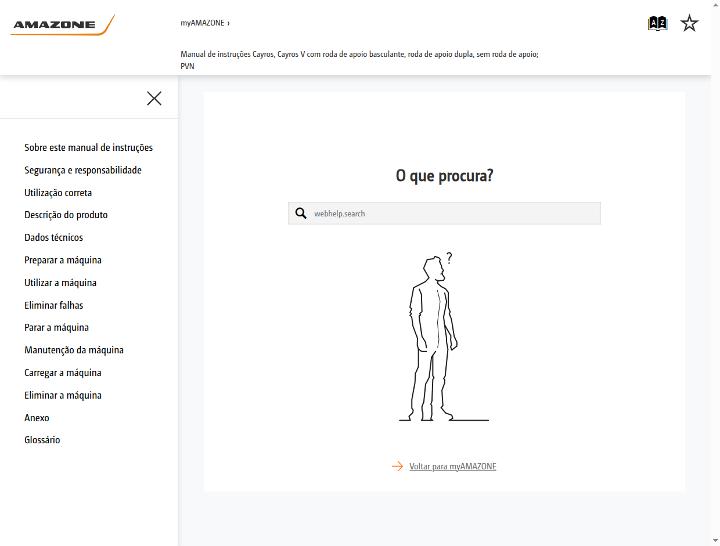Viewport: 720px width, 546px height.
Task: Click the AMAZONE logo
Action: point(62,25)
